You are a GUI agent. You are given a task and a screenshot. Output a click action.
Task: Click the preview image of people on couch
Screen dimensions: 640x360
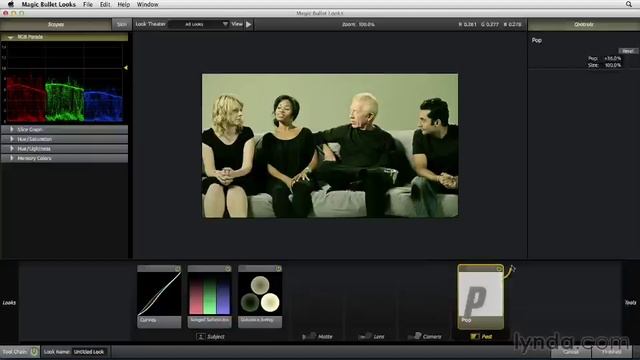point(330,146)
